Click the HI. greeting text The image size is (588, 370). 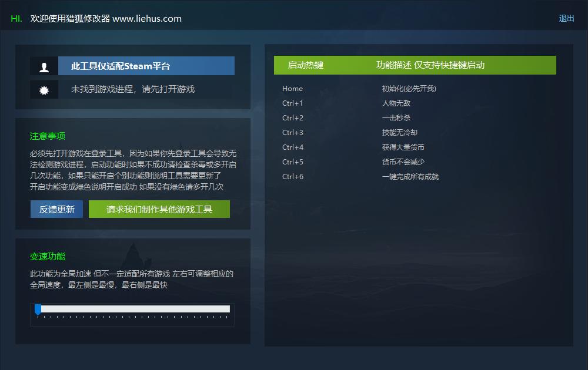(x=16, y=19)
